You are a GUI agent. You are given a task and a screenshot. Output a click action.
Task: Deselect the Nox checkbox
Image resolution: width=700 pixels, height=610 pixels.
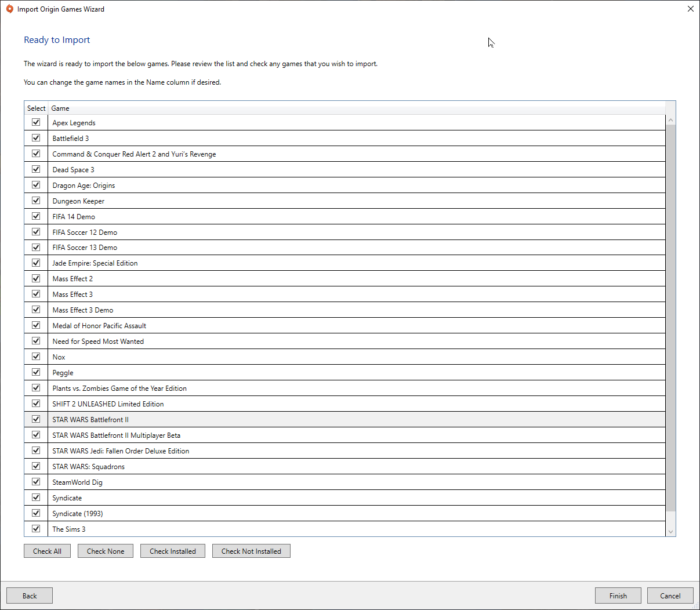tap(36, 357)
